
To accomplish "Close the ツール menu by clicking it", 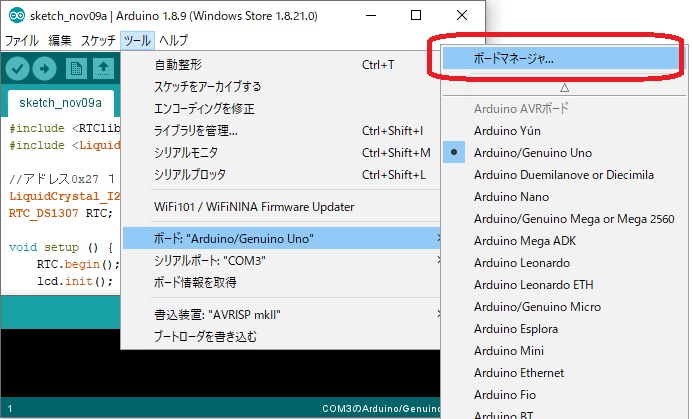I will click(x=137, y=41).
